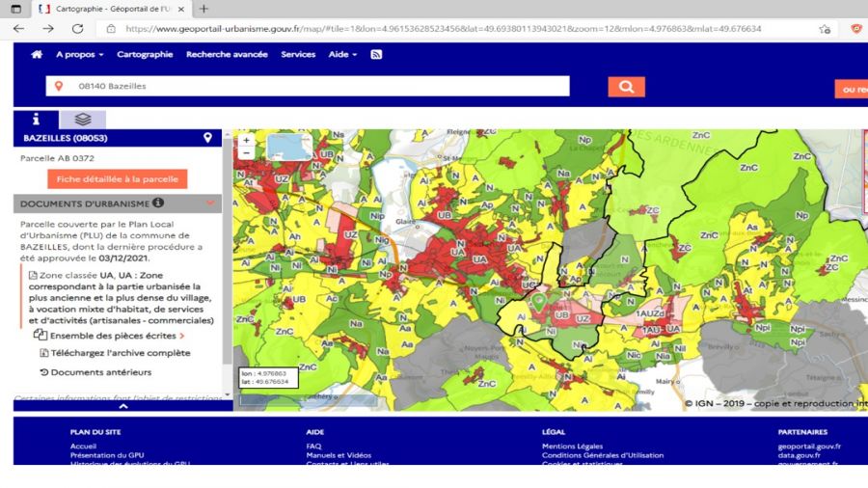Screen dimensions: 868x488
Task: Add page to favorites star icon
Action: pos(825,29)
